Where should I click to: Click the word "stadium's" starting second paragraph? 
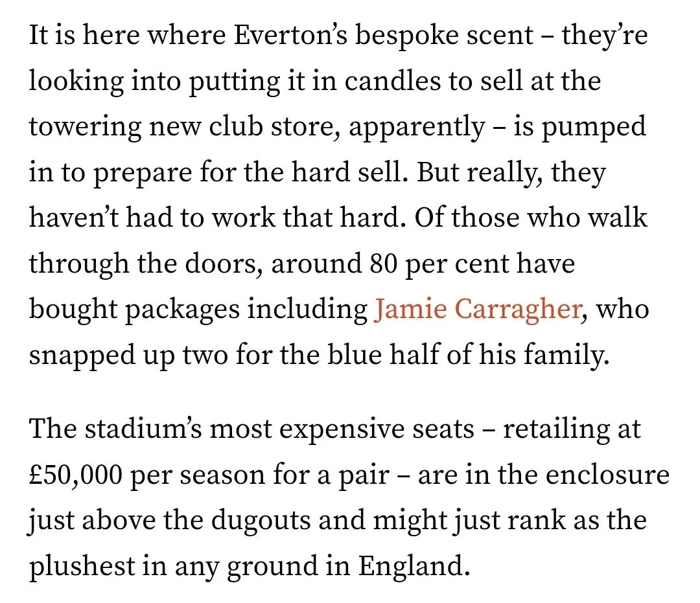[153, 429]
